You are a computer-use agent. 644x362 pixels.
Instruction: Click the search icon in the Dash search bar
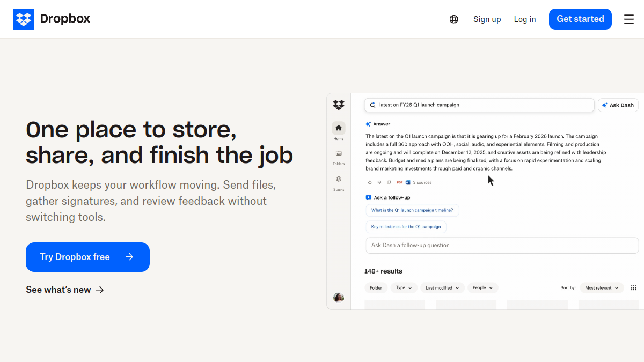click(x=373, y=105)
